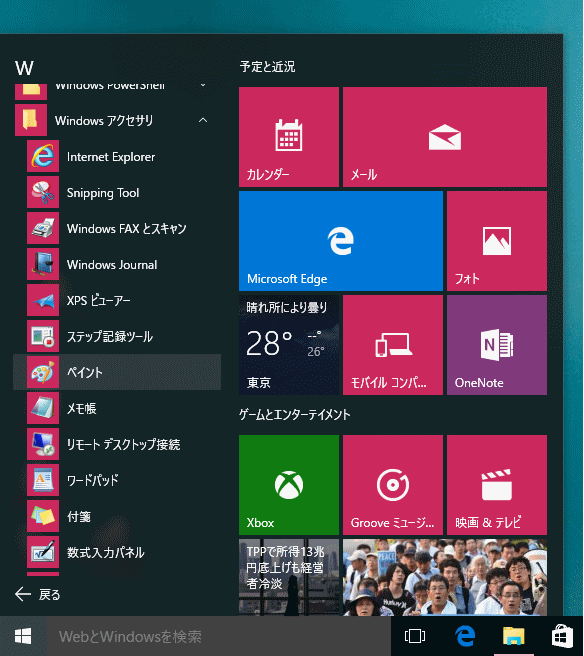584x656 pixels.
Task: Click the W letter group header
Action: (24, 68)
